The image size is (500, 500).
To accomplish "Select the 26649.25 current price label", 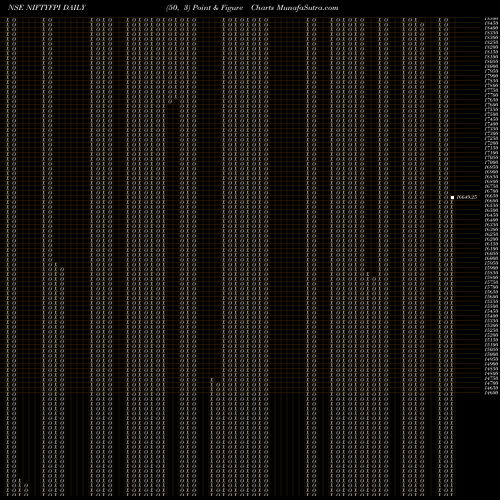I will (466, 197).
